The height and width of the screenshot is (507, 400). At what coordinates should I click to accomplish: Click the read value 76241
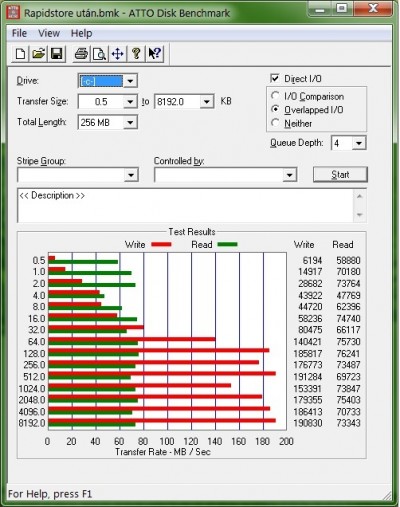click(348, 353)
